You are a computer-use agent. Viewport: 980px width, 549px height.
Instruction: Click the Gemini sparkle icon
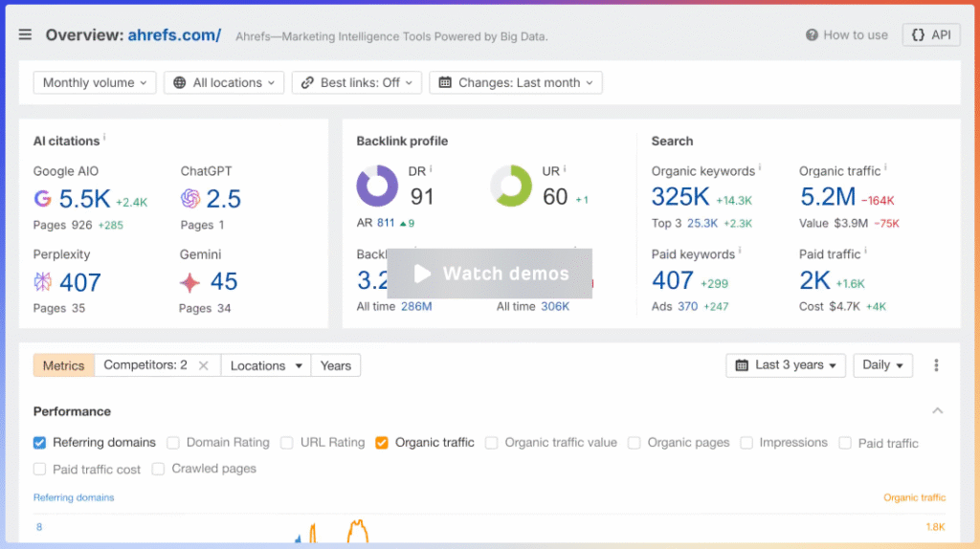point(190,282)
